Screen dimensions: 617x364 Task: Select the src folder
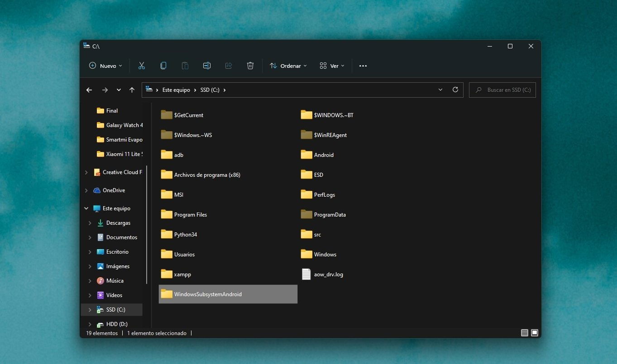(311, 235)
